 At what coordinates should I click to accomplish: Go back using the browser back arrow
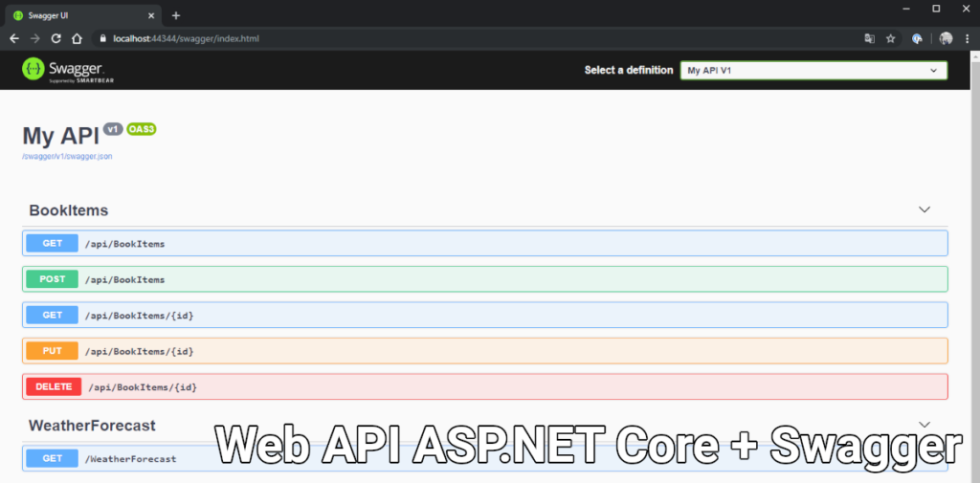click(14, 39)
